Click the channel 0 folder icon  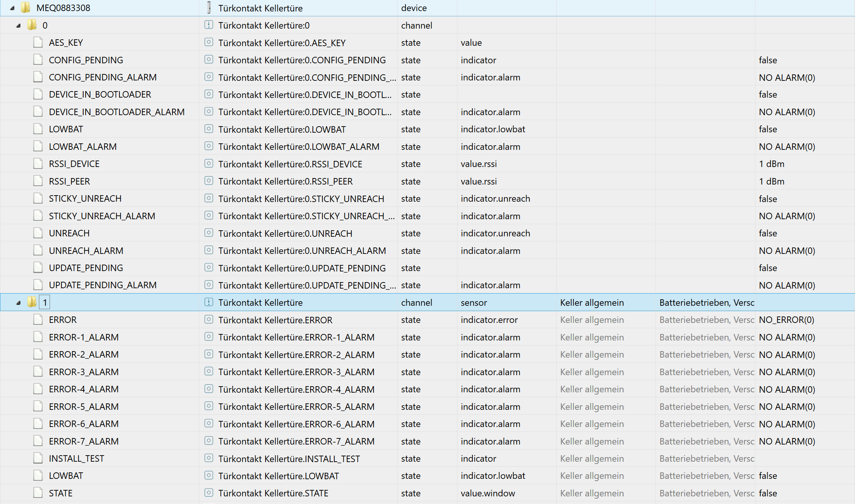[x=32, y=25]
